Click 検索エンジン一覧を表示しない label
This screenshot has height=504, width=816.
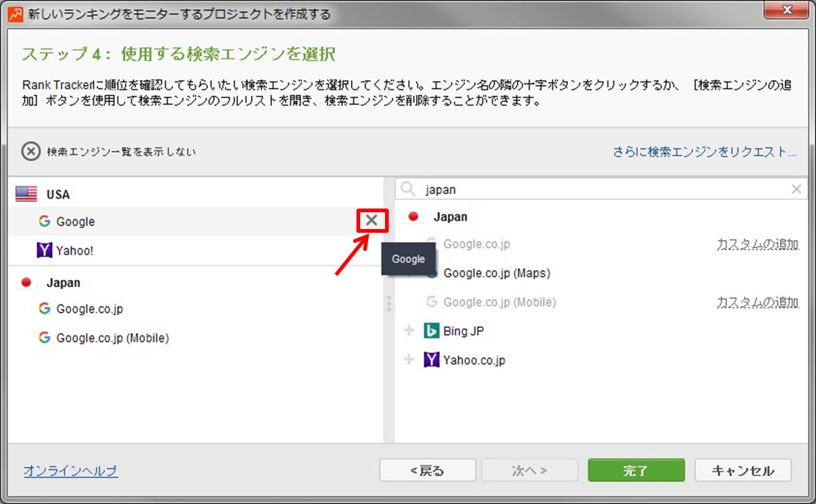(121, 151)
